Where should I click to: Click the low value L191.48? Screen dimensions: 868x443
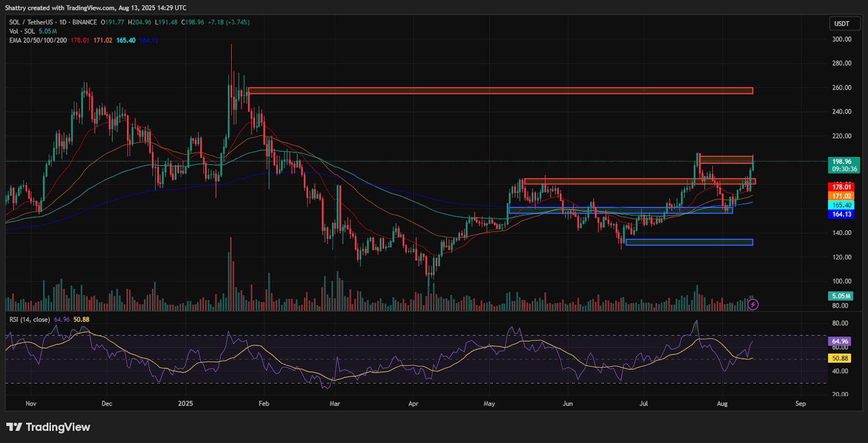pos(166,22)
